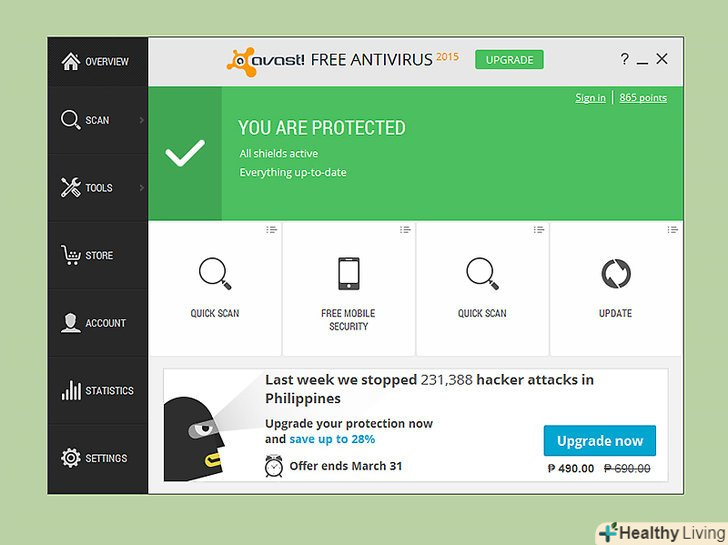Screen dimensions: 728x545
Task: Click the avast! logo in header
Action: click(x=266, y=61)
